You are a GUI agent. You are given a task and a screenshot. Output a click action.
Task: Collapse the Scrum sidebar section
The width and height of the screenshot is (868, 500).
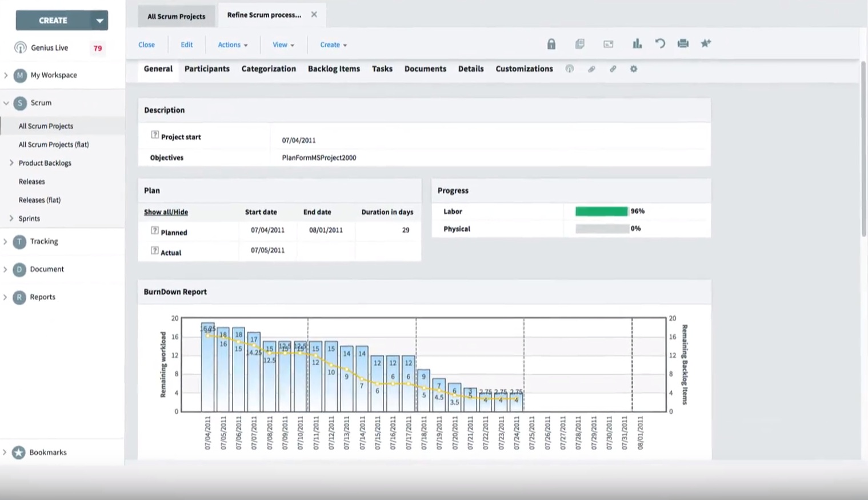6,103
